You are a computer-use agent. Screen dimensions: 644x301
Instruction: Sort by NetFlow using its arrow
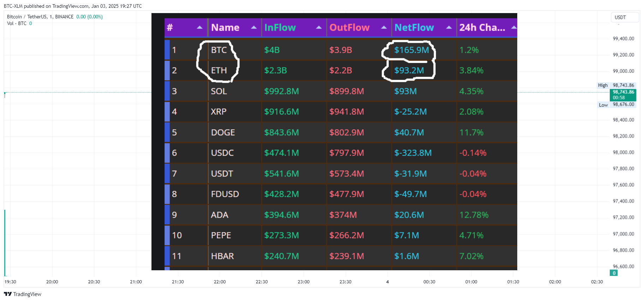(449, 28)
